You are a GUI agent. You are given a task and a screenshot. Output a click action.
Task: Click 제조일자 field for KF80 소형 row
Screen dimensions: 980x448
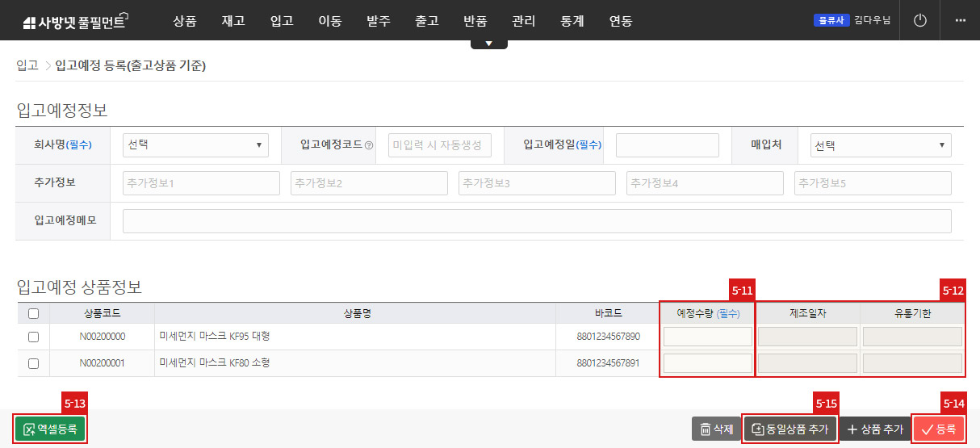pos(808,363)
